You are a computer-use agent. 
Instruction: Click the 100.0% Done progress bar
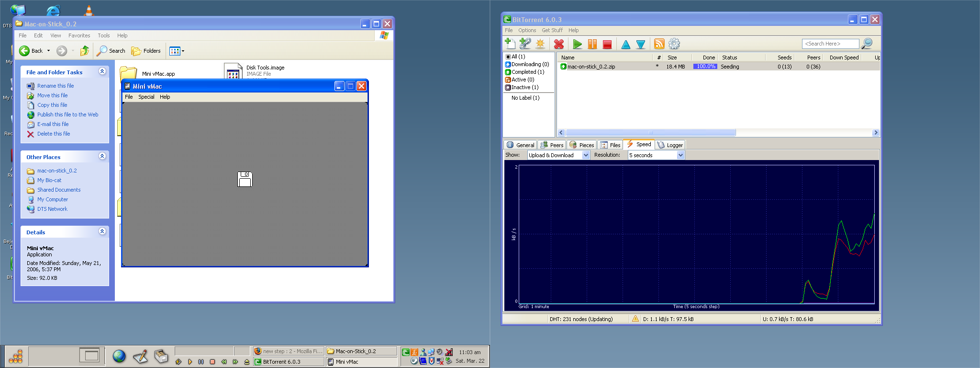705,67
